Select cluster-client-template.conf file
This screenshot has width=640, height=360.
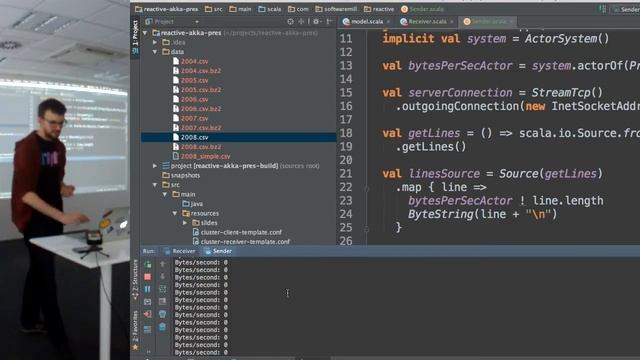[241, 232]
